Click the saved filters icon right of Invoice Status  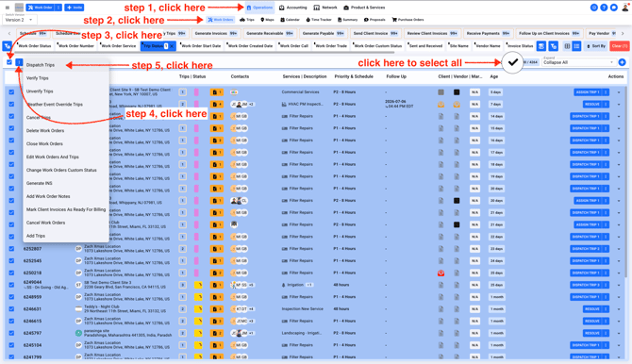coord(541,46)
